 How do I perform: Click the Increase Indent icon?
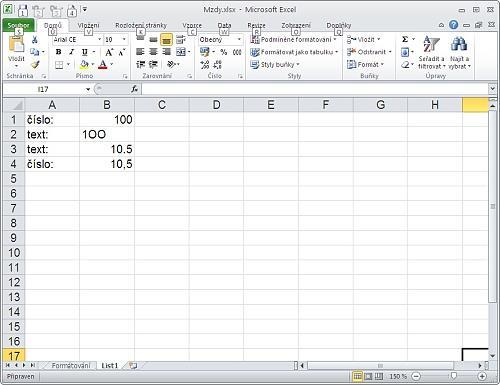tap(153, 64)
